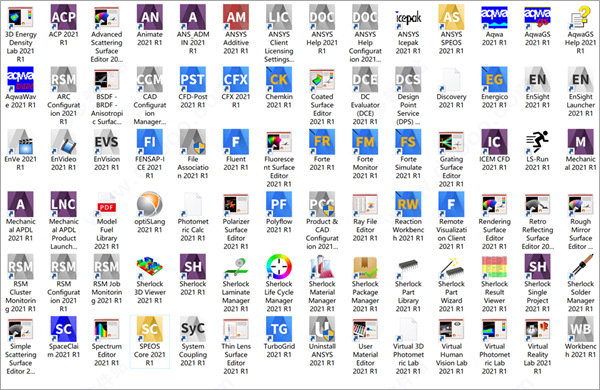The image size is (600, 390).
Task: Select the Mechanical 2021 R1 icon
Action: tap(580, 142)
